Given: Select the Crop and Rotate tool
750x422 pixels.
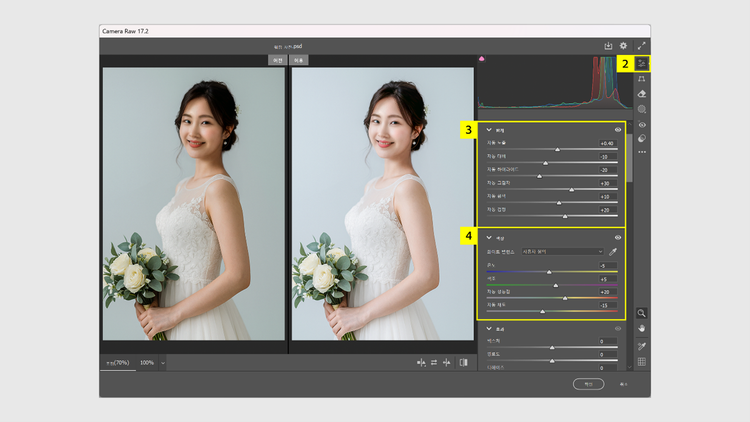Looking at the screenshot, I should 642,78.
